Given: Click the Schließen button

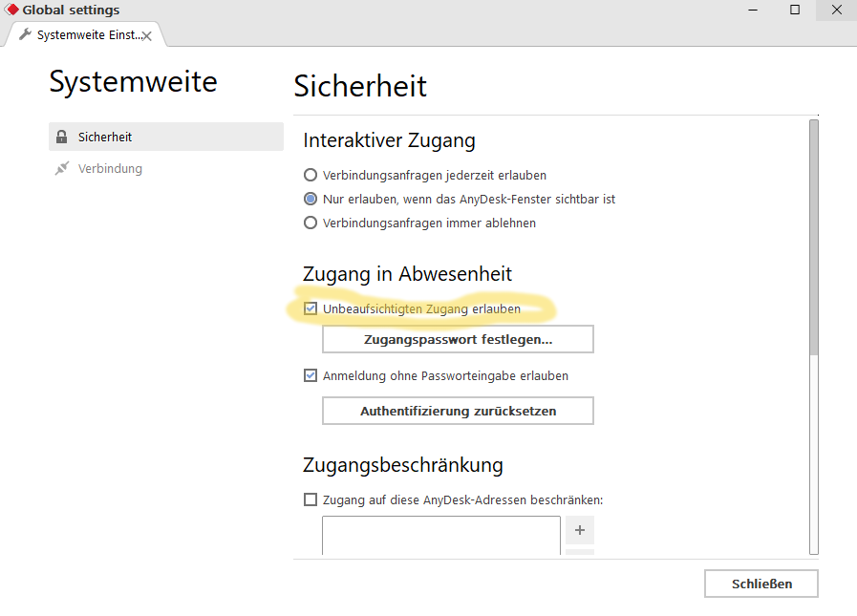Looking at the screenshot, I should (x=761, y=584).
